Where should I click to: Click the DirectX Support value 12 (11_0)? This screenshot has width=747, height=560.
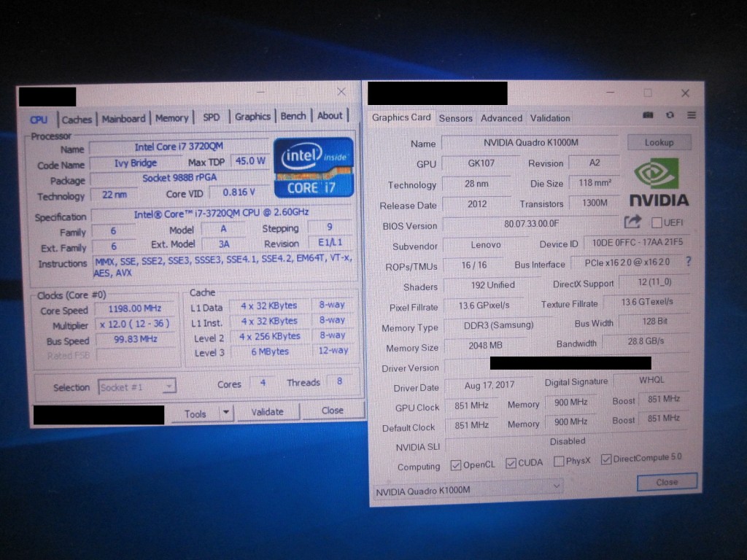(654, 282)
